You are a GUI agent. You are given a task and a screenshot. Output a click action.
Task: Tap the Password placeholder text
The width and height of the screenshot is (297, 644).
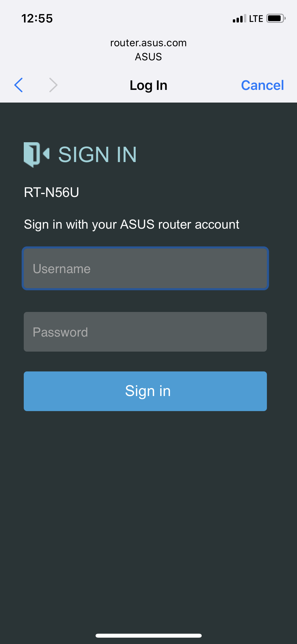(60, 332)
